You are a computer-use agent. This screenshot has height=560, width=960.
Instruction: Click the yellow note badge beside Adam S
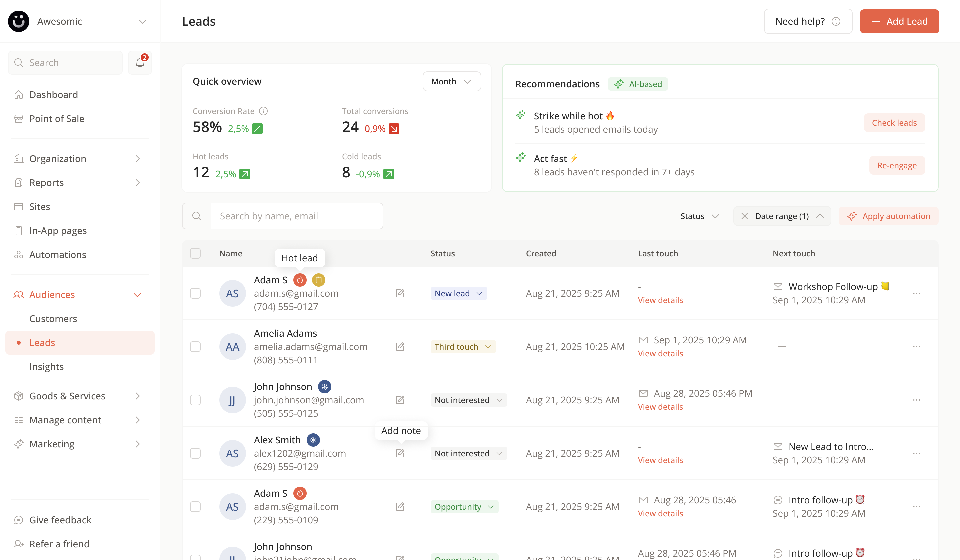tap(318, 280)
